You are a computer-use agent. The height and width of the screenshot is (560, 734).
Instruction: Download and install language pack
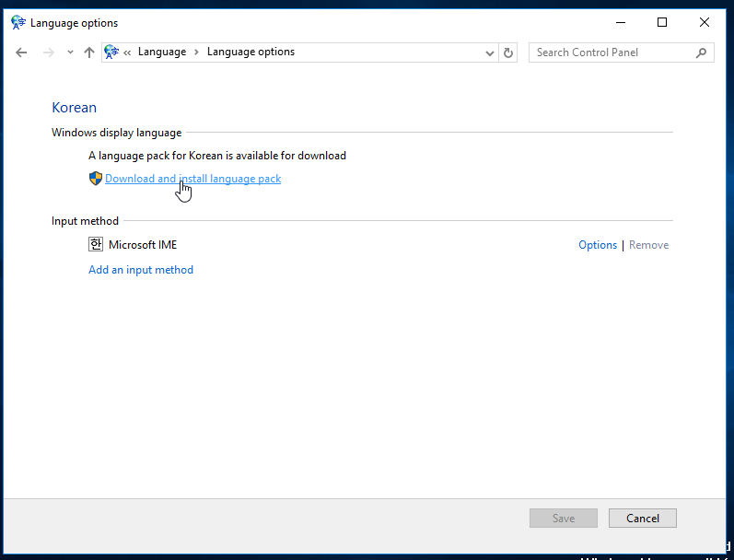point(192,179)
